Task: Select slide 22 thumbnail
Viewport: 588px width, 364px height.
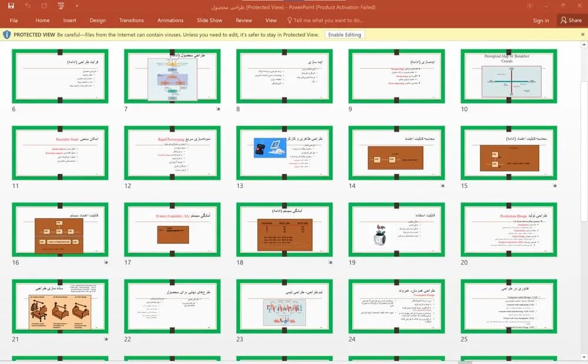Action: tap(172, 306)
